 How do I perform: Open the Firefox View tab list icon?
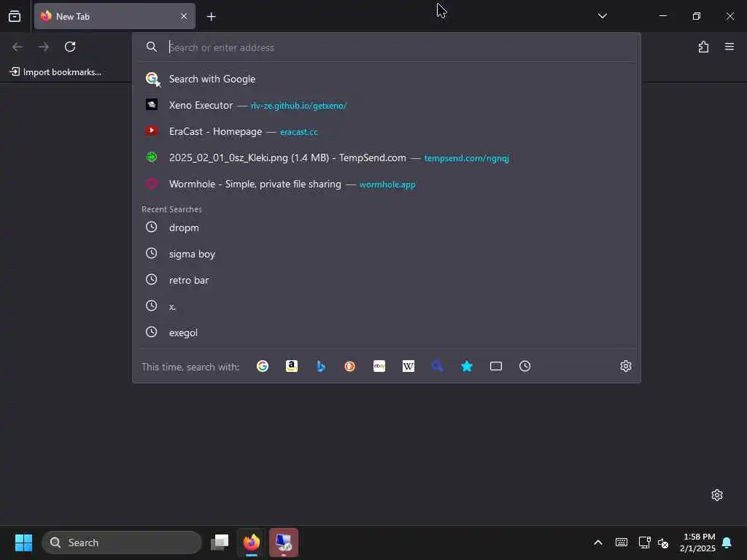15,16
